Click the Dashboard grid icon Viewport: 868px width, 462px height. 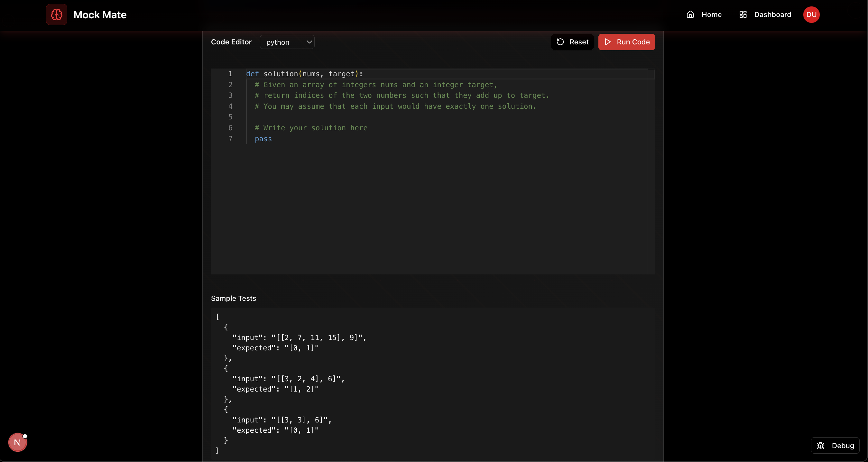pos(743,14)
